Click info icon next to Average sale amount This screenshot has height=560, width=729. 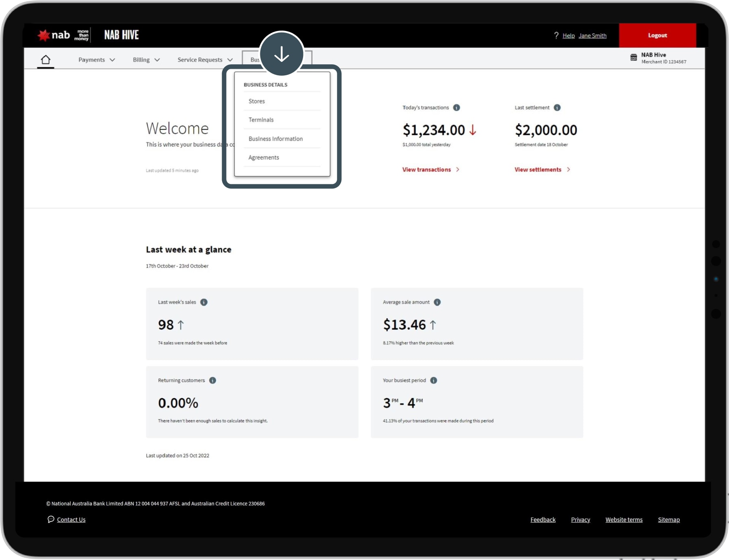437,302
